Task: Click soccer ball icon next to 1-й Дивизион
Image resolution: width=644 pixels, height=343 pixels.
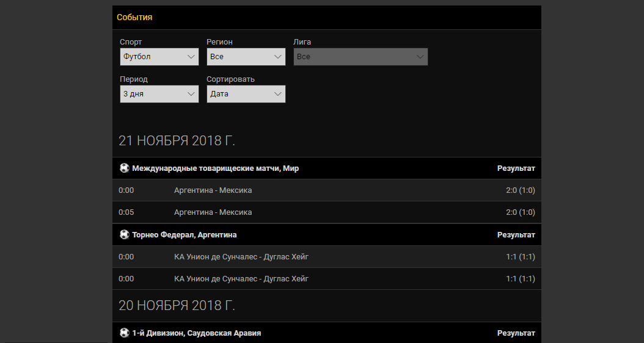Action: (125, 333)
